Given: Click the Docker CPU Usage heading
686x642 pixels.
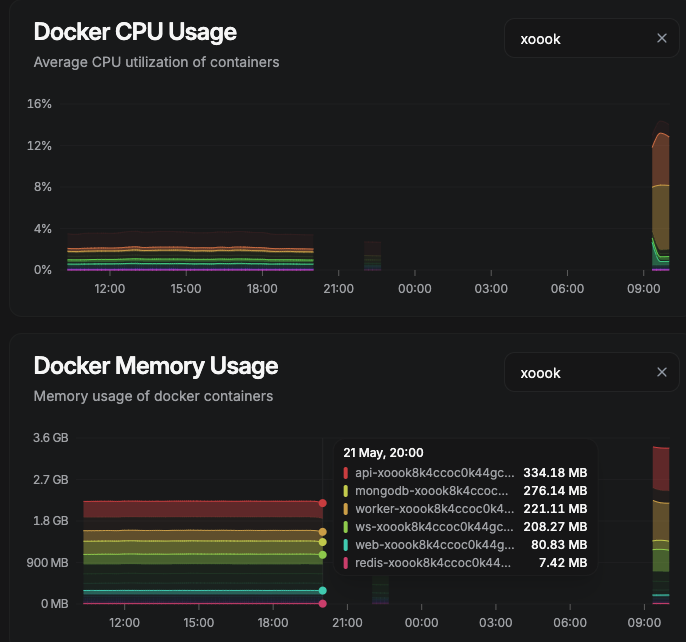Looking at the screenshot, I should pyautogui.click(x=135, y=32).
